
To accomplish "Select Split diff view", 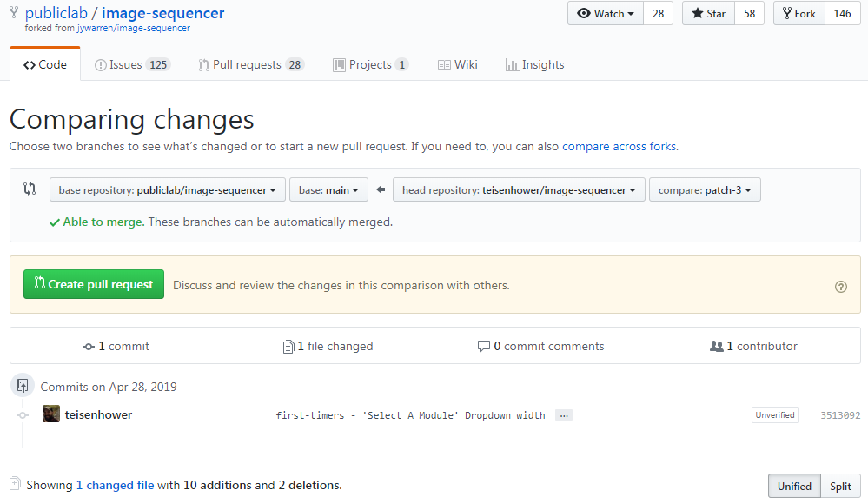I will point(840,487).
